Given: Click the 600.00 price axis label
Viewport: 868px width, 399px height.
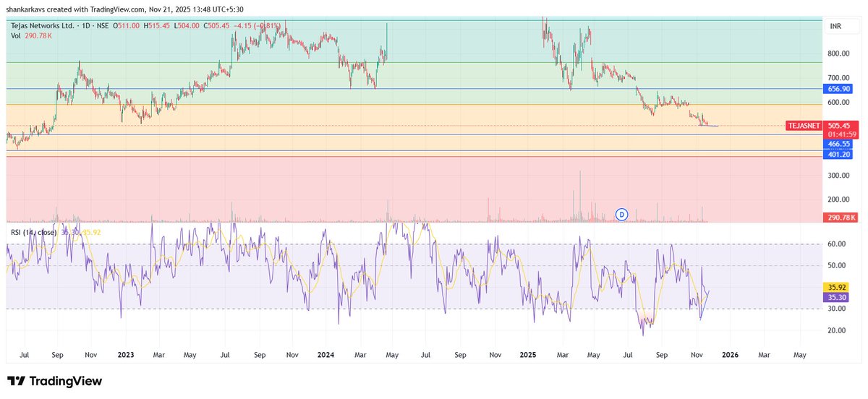Looking at the screenshot, I should click(838, 102).
